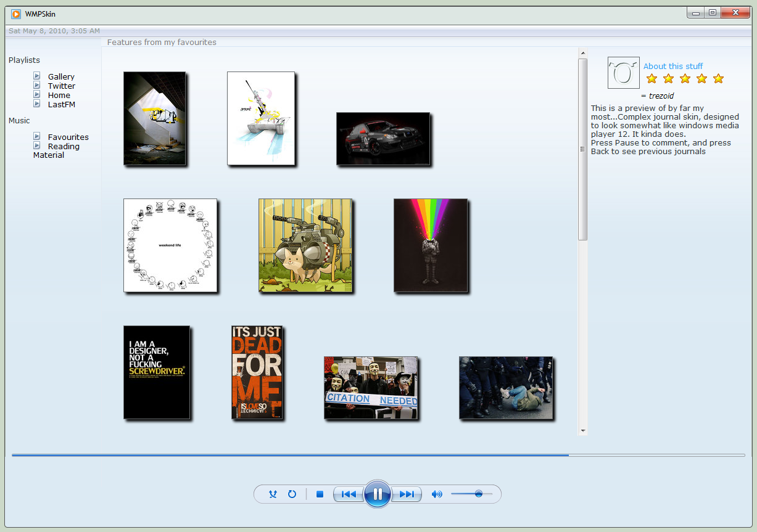Click the play icon beside Twitter

(x=37, y=85)
